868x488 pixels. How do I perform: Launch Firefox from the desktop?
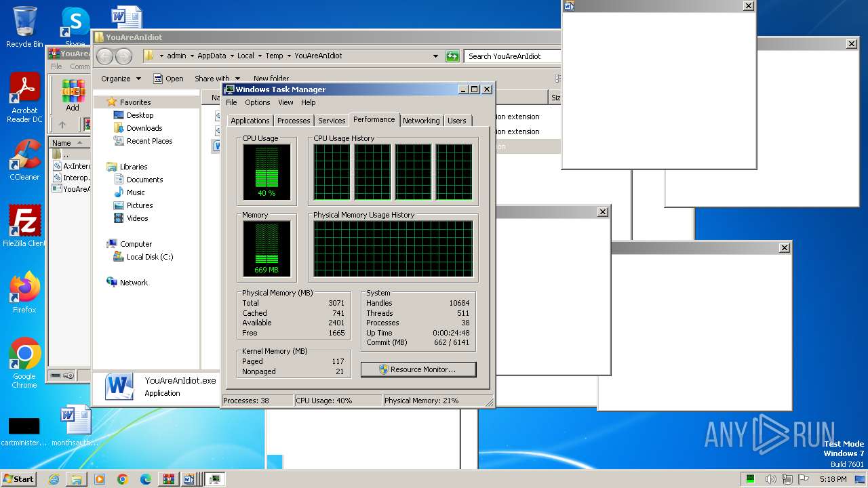tap(24, 293)
